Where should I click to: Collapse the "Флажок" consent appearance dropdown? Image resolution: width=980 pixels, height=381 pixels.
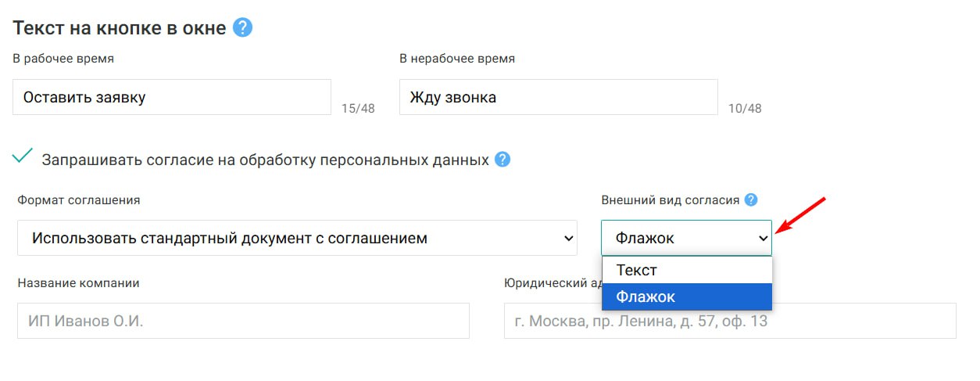(x=686, y=238)
